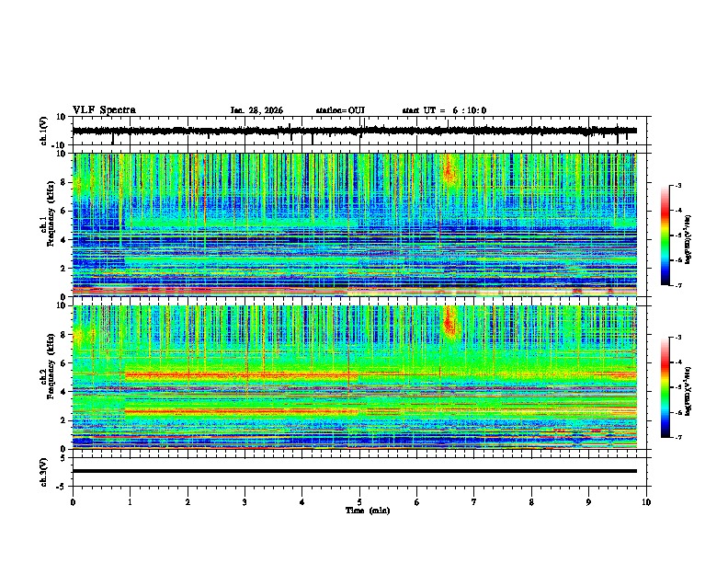
Task: Click the ch.3(V) flat trace line
Action: pyautogui.click(x=355, y=471)
